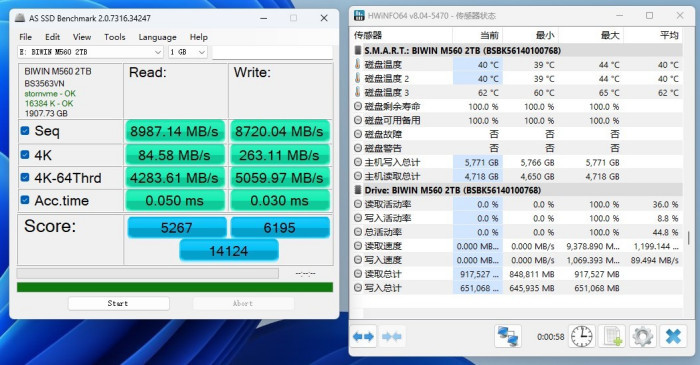The height and width of the screenshot is (365, 700).
Task: Click the 4K read result 84.58 MB/s
Action: (175, 155)
